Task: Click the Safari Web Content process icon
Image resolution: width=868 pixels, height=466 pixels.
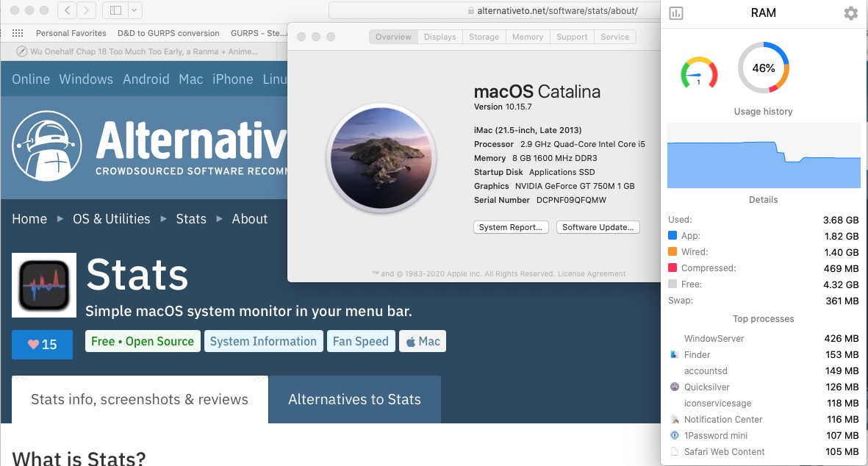Action: (674, 451)
